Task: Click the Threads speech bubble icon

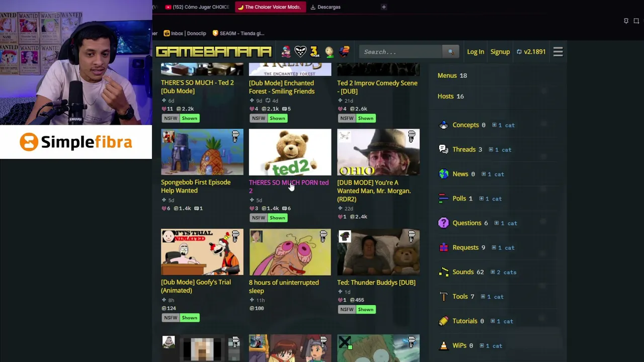Action: click(x=443, y=149)
